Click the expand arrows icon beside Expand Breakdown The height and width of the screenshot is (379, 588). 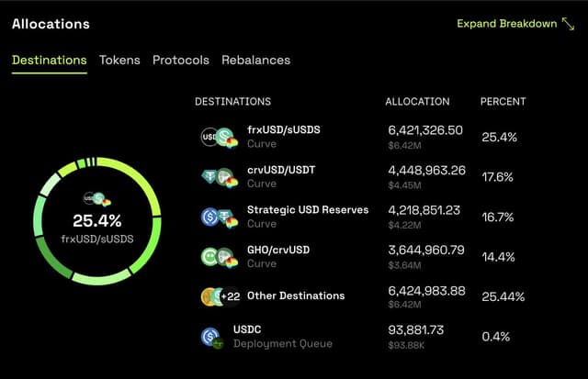(568, 24)
